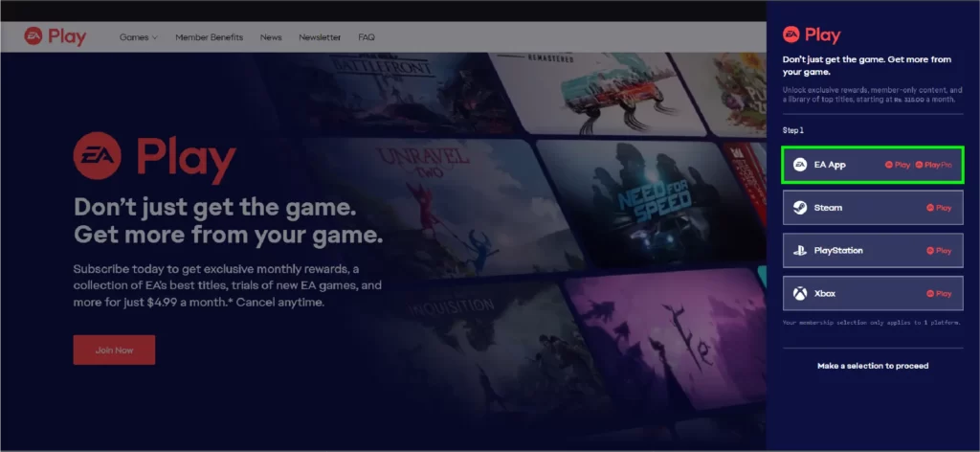Click the 'Step 1' label

pos(793,130)
